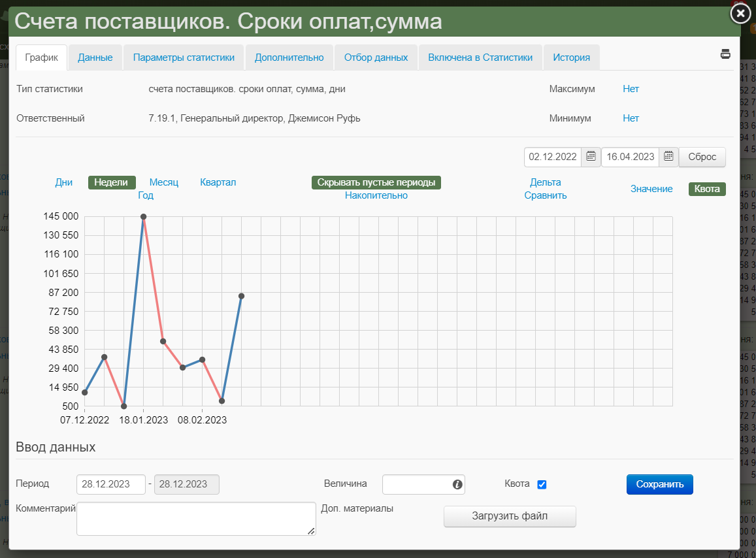Screen dimensions: 756x558
Task: Group the chart by Квартал
Action: (x=218, y=182)
